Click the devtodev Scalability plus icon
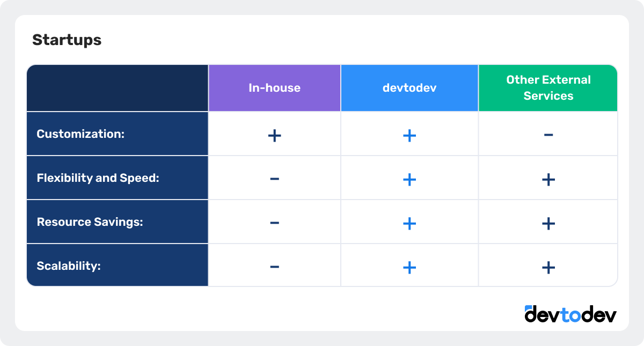The height and width of the screenshot is (346, 644). coord(409,267)
